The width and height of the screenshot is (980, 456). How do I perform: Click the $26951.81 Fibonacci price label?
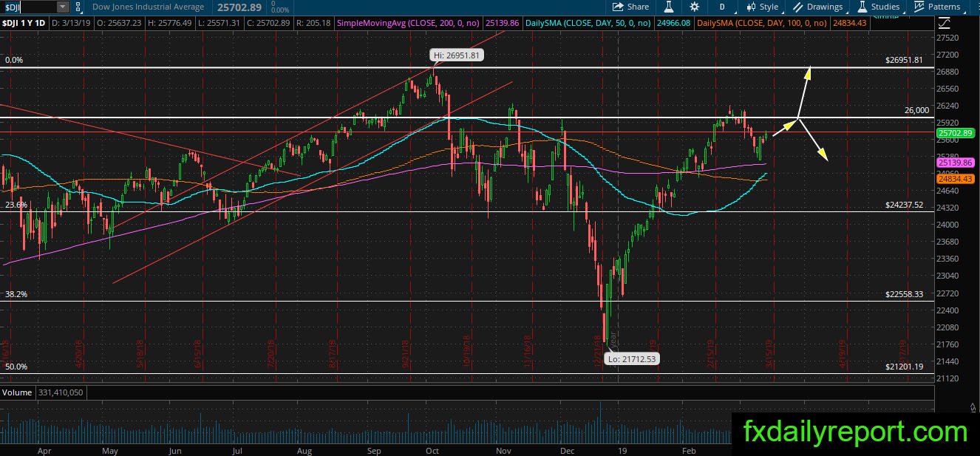pos(905,60)
